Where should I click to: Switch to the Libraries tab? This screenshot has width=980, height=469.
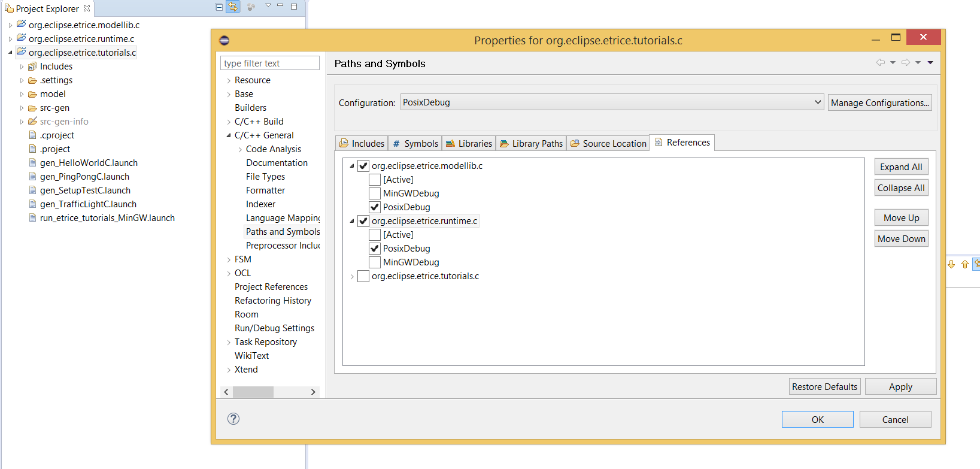click(469, 143)
